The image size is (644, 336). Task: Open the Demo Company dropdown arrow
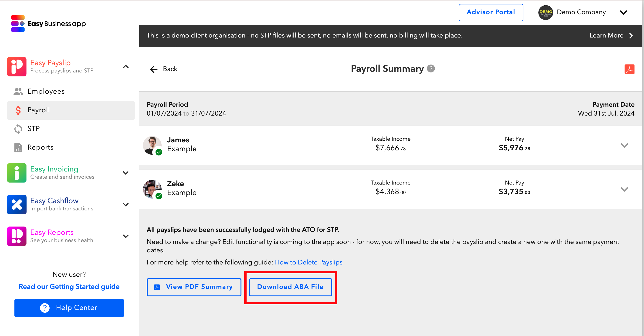[623, 13]
